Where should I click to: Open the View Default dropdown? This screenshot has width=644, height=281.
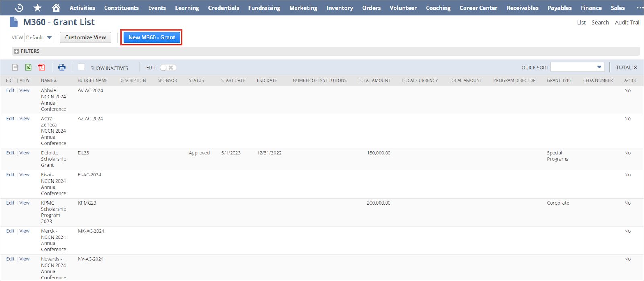click(x=39, y=37)
